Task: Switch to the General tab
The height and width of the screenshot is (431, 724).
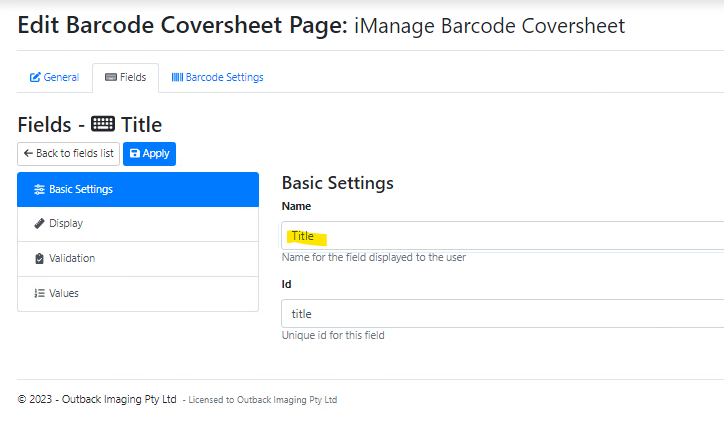Action: coord(54,78)
